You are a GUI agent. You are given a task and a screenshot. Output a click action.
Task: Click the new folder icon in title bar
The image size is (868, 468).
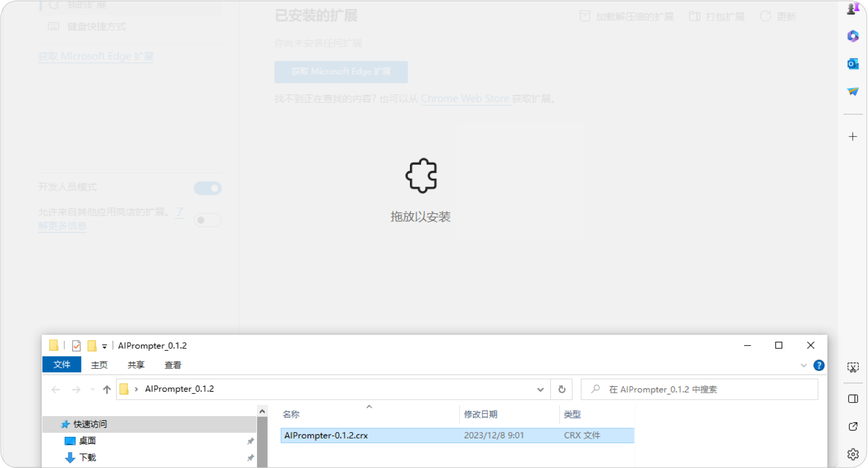[x=92, y=346]
